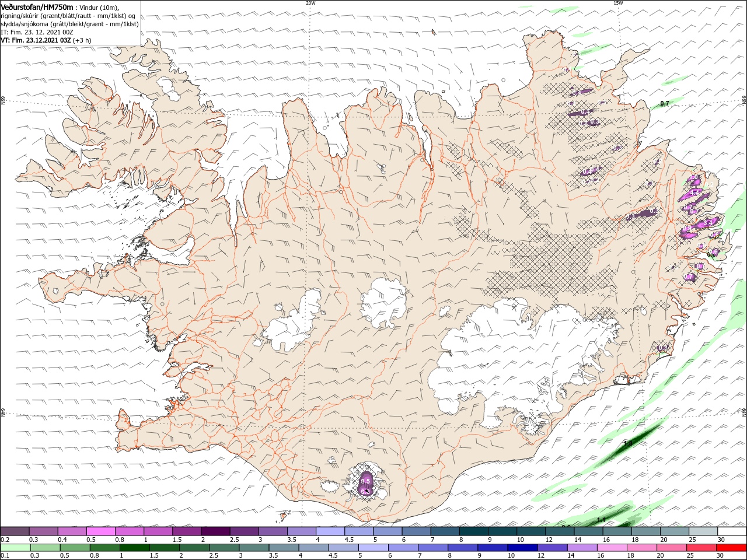Image resolution: width=747 pixels, height=560 pixels.
Task: Click lower legend swatch starting at 4
Action: point(313,548)
